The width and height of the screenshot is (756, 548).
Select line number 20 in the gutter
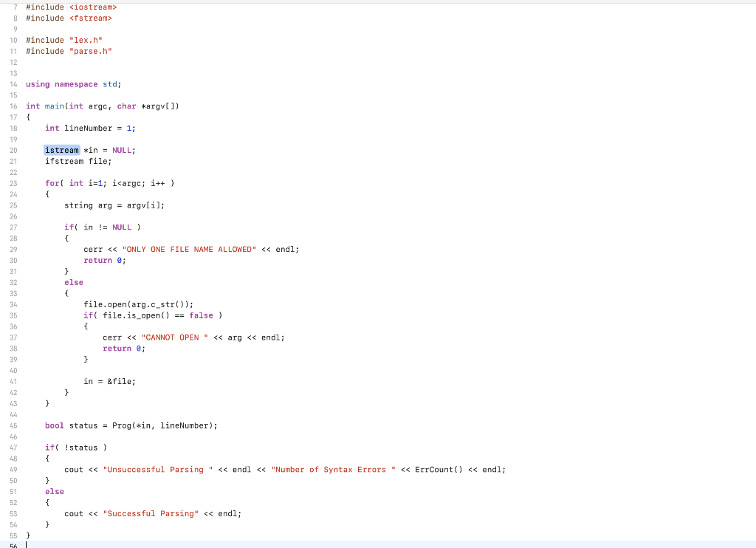pos(13,150)
